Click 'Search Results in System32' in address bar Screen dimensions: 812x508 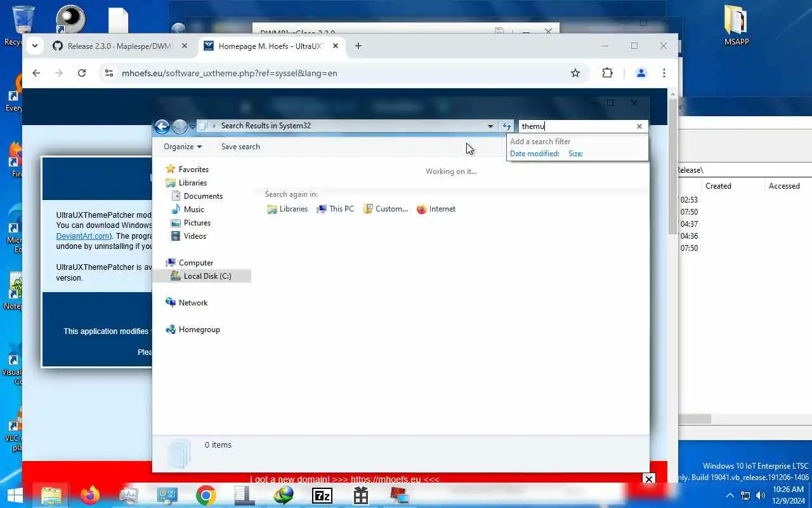pos(266,126)
